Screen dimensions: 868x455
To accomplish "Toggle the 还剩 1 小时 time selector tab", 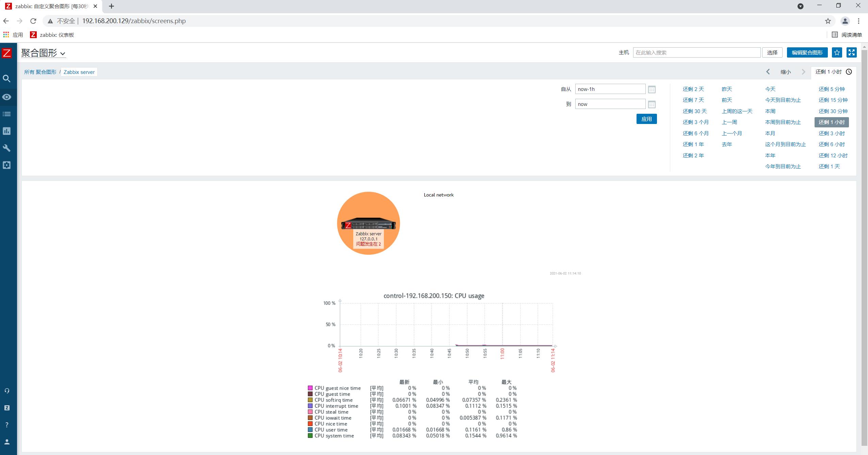I will tap(833, 72).
